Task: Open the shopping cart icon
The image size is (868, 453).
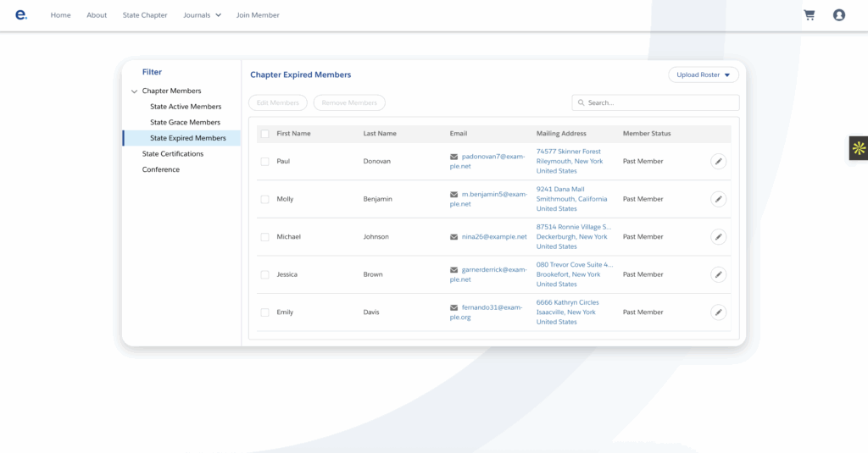Action: pyautogui.click(x=809, y=15)
